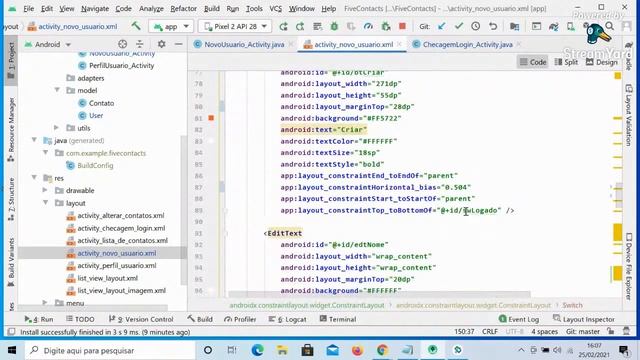
Task: Open the Android project view dropdown
Action: (x=48, y=44)
